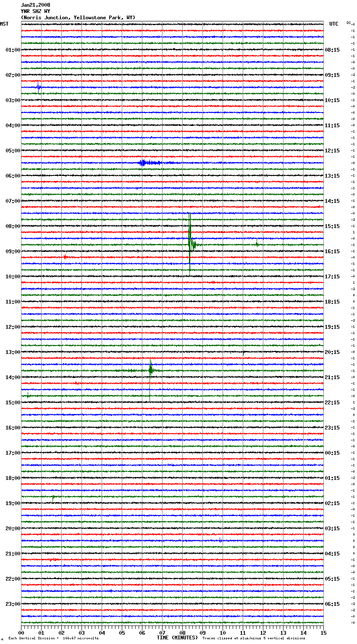Click minute 03 on the bottom axis
This screenshot has height=644, width=357.
click(82, 633)
